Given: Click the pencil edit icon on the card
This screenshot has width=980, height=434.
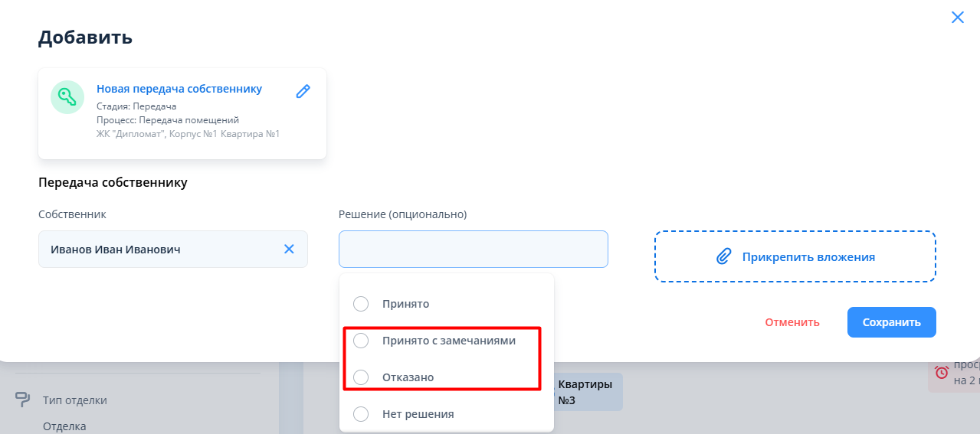Looking at the screenshot, I should pyautogui.click(x=303, y=92).
